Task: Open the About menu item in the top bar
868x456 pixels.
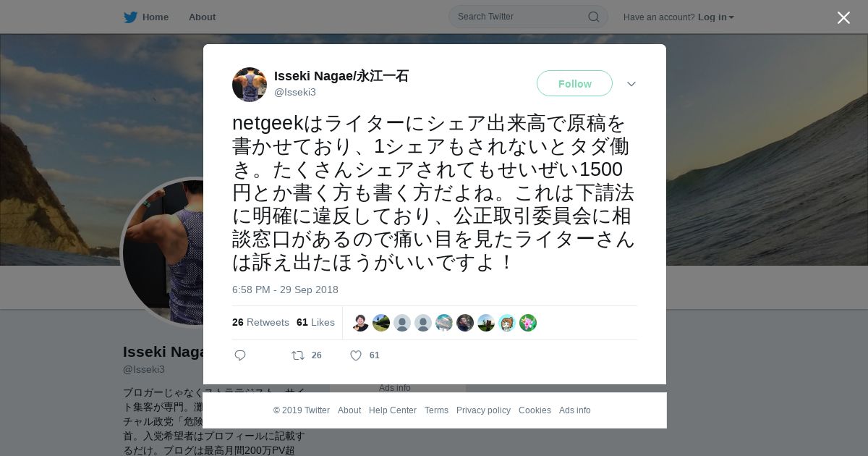Action: [202, 17]
